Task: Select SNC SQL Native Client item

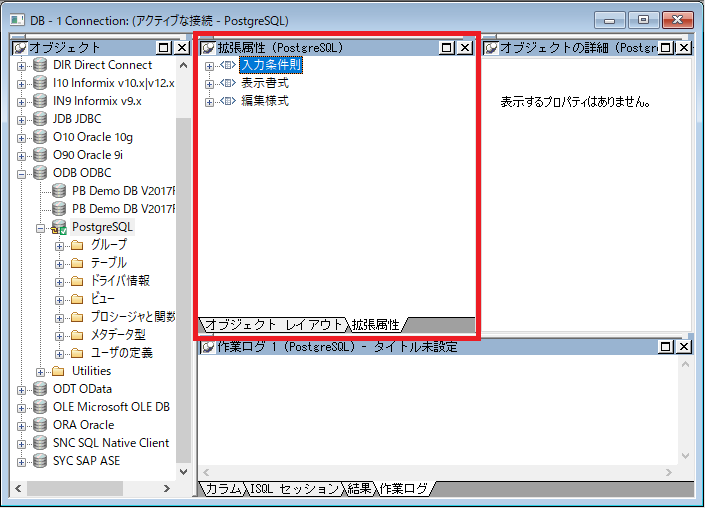Action: pos(111,443)
